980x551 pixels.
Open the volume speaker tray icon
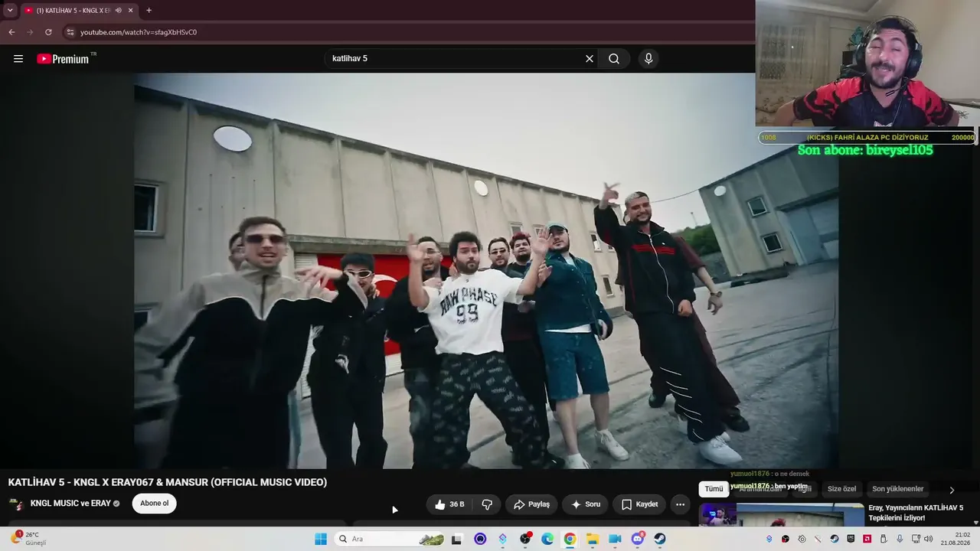tap(929, 539)
